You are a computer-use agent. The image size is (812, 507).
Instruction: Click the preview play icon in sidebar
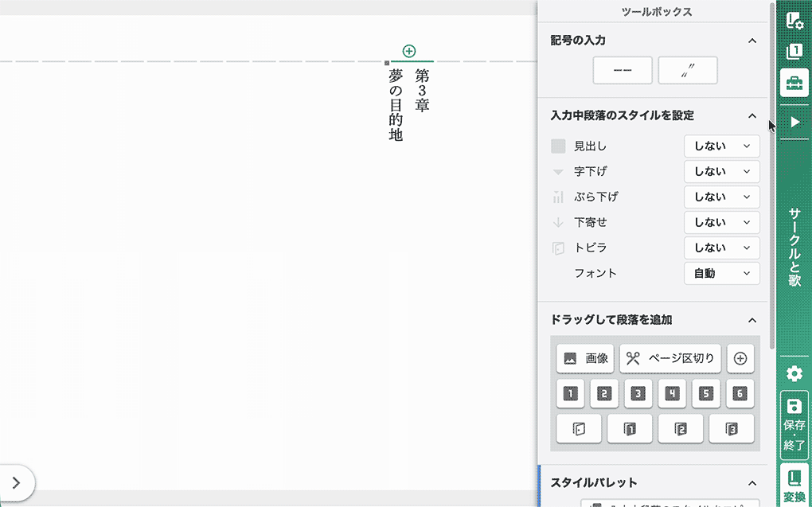tap(795, 123)
